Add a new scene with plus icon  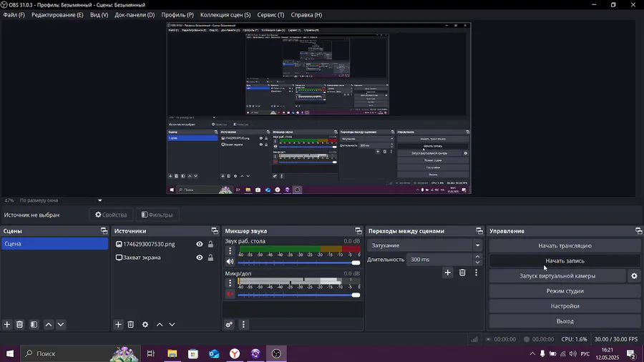(7, 325)
